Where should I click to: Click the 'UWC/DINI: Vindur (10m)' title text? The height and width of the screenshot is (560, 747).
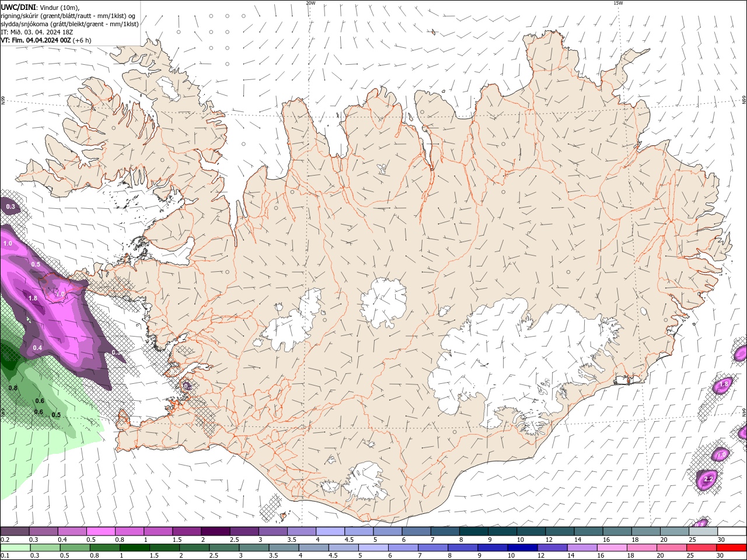40,7
